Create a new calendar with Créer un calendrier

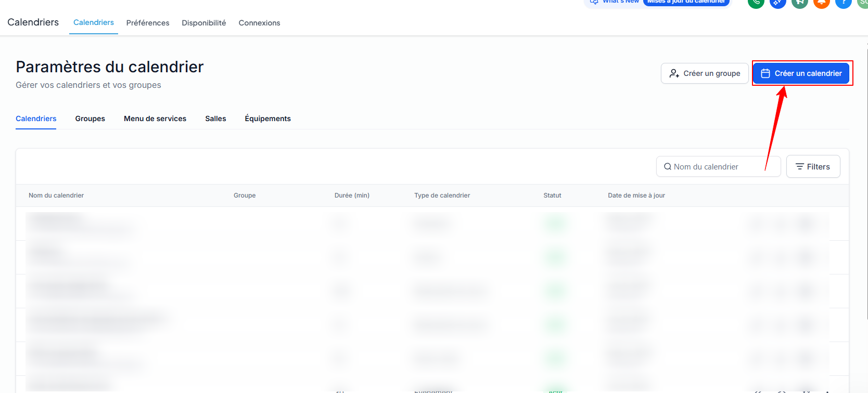(x=801, y=73)
